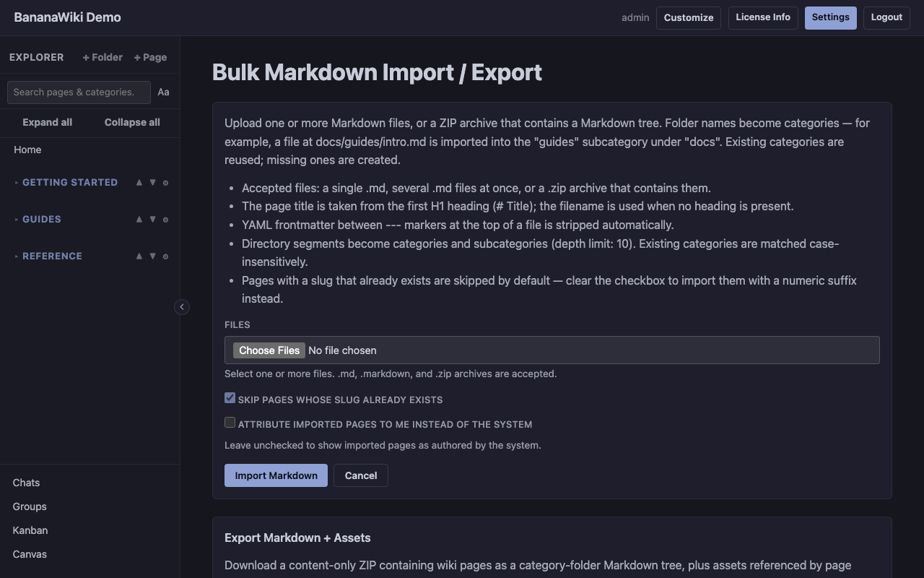Move Guides category up
Viewport: 924px width, 578px height.
pyautogui.click(x=139, y=220)
